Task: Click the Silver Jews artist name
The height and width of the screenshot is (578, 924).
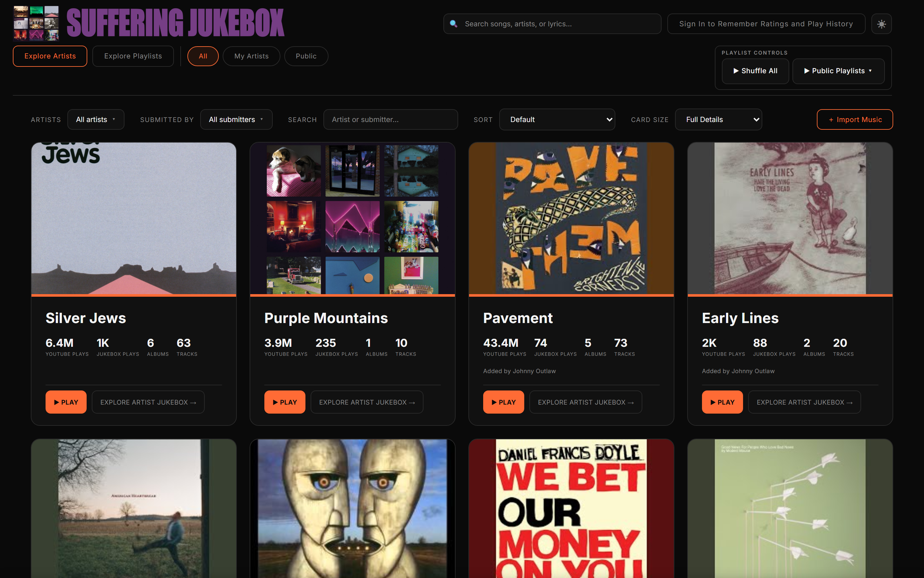Action: (x=86, y=318)
